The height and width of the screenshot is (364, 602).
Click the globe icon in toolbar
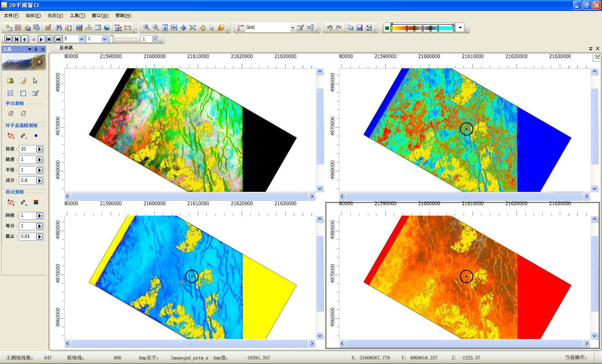[x=107, y=28]
